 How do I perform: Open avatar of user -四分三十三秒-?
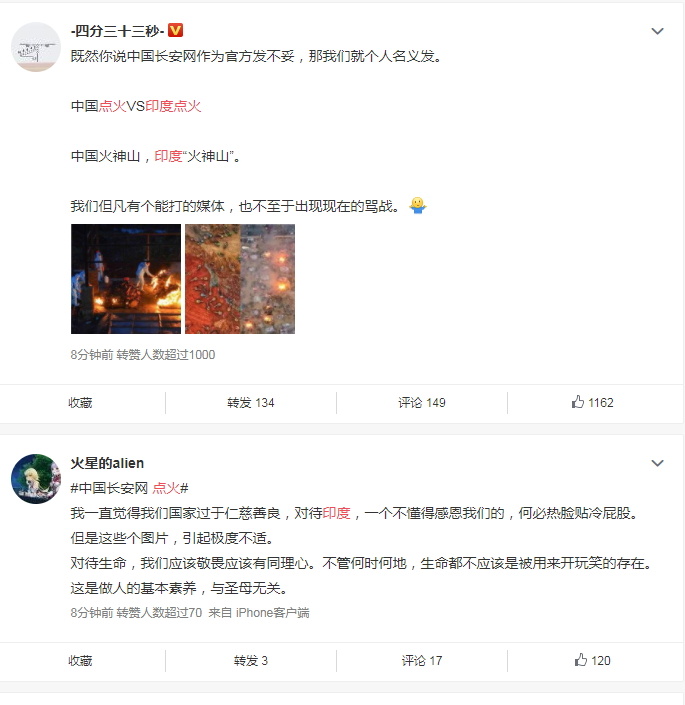coord(36,47)
